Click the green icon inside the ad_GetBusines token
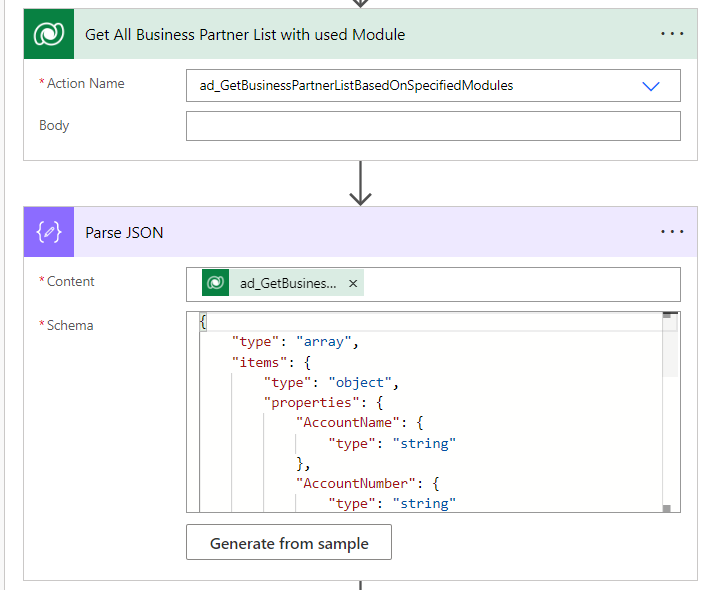 tap(216, 284)
